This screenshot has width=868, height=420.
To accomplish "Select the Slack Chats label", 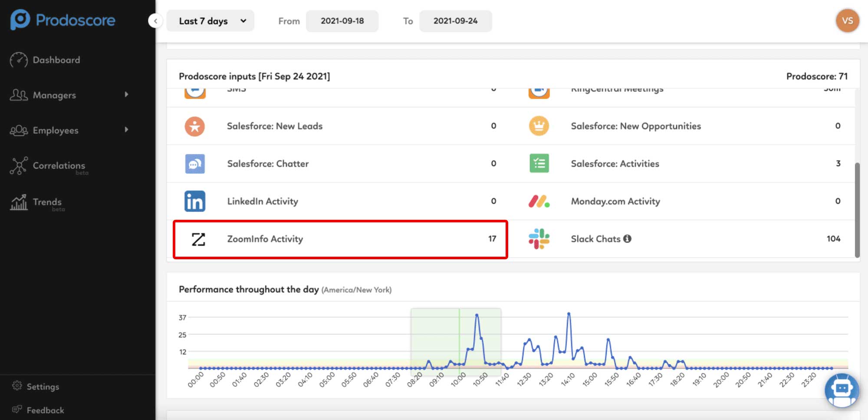I will [x=595, y=239].
